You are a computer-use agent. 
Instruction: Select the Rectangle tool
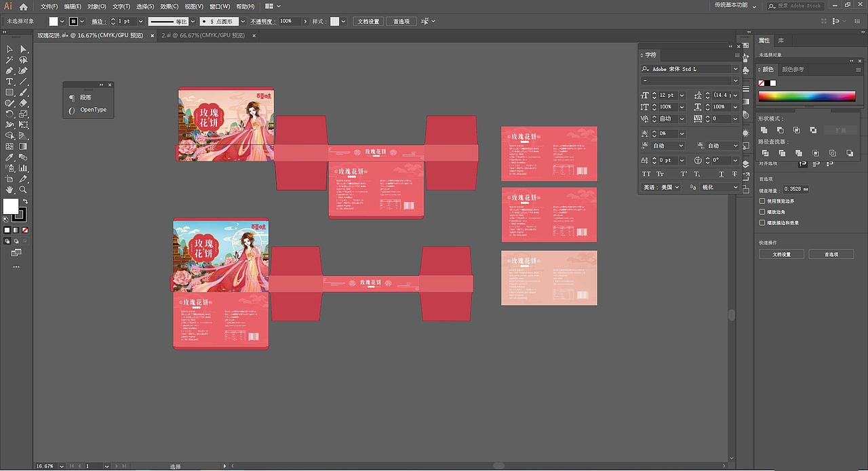pyautogui.click(x=9, y=92)
